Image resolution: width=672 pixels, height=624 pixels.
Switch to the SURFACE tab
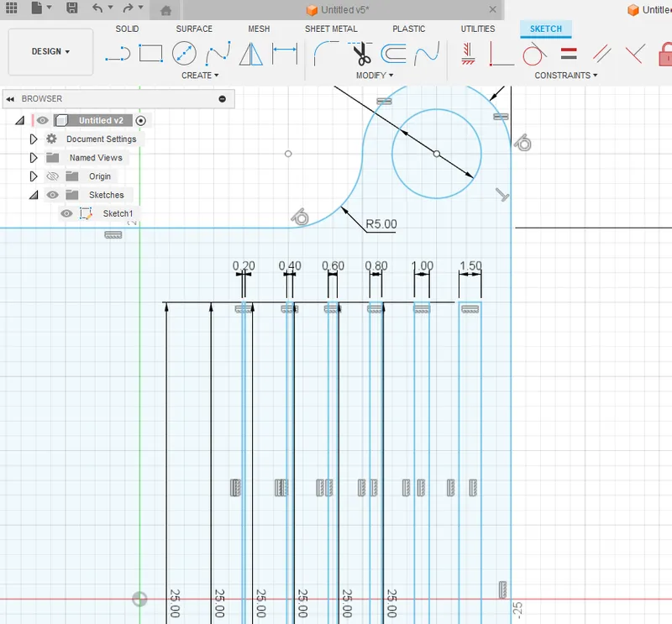(194, 29)
